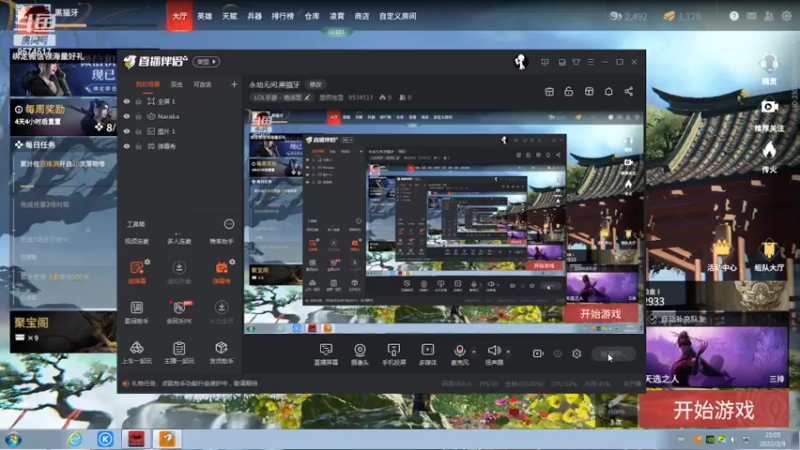The image size is (800, 450).
Task: Click the share icon in streaming header
Action: coord(629,92)
